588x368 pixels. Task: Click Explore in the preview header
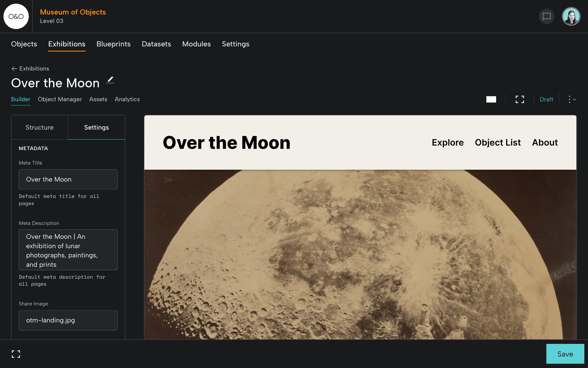pyautogui.click(x=448, y=142)
